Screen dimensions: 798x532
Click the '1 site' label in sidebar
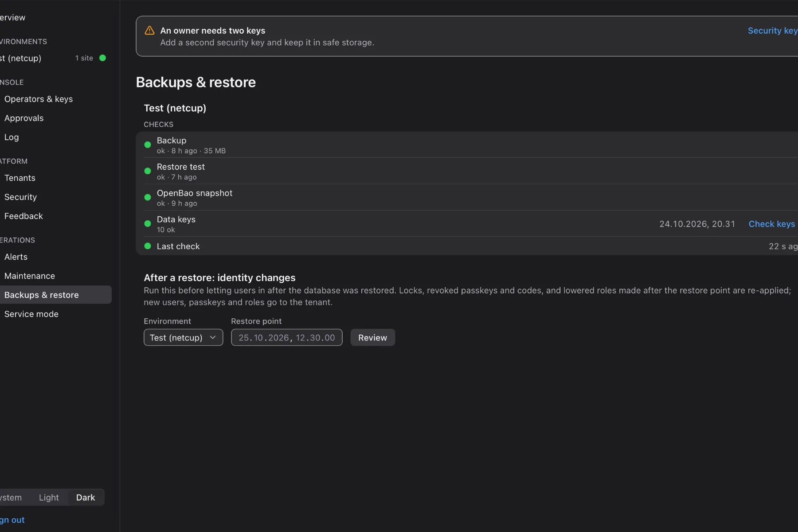84,58
